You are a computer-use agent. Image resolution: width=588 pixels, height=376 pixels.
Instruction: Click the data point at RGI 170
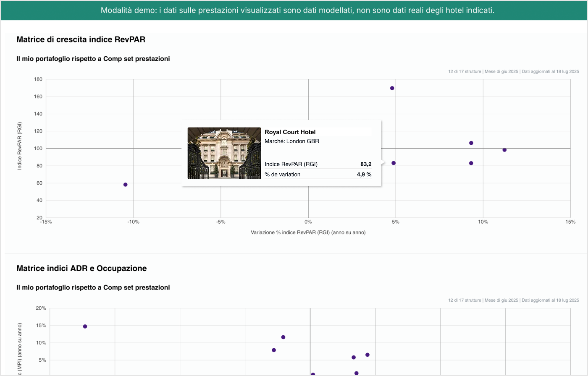tap(392, 88)
